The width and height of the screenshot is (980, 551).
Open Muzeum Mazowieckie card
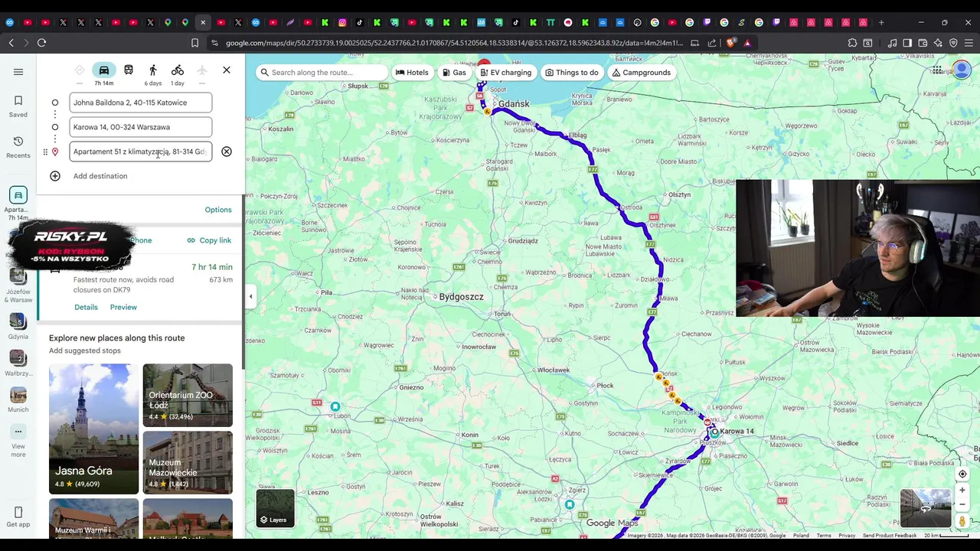click(188, 462)
